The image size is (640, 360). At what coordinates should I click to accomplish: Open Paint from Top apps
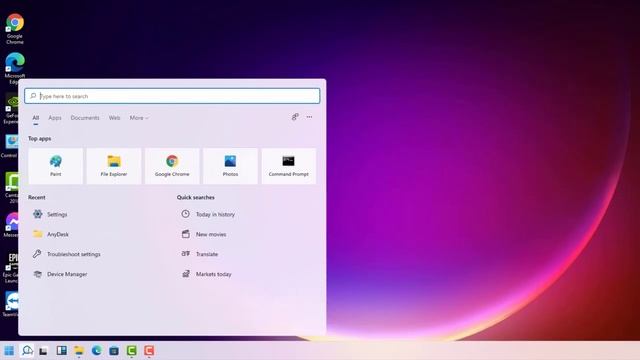[56, 166]
